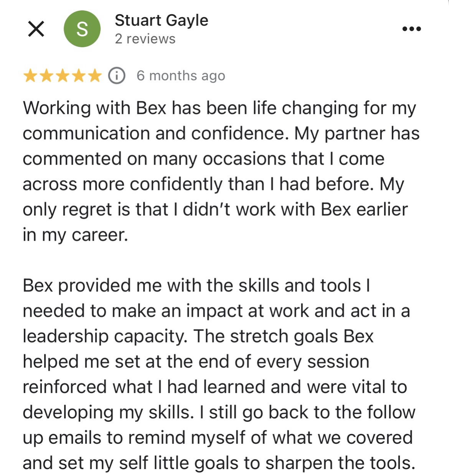Screen dimensions: 449x476
Task: Click the line starting "up emails to remind myself"
Action: point(218,438)
